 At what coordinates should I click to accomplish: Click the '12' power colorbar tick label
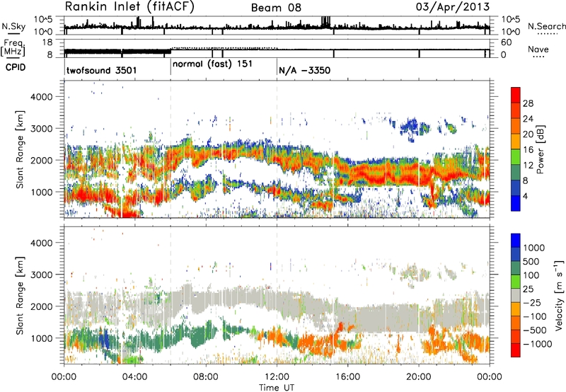pos(528,166)
